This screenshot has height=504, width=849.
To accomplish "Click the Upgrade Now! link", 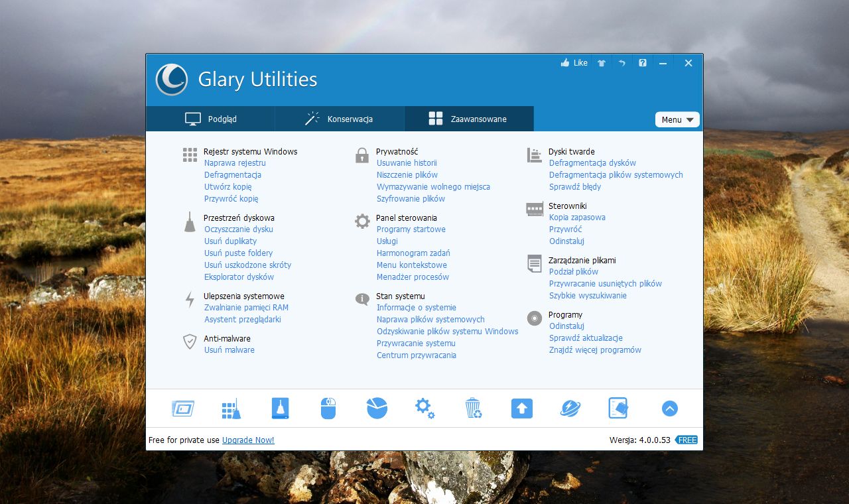I will pyautogui.click(x=248, y=440).
